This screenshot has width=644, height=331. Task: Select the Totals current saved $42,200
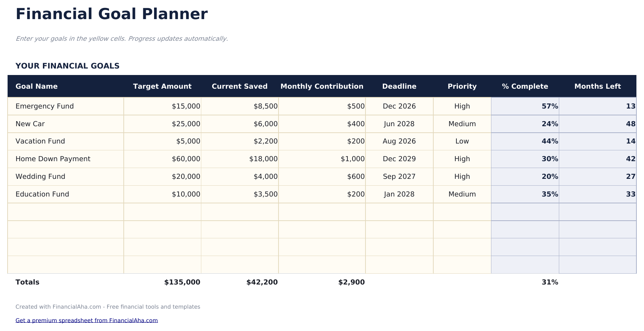click(x=262, y=282)
